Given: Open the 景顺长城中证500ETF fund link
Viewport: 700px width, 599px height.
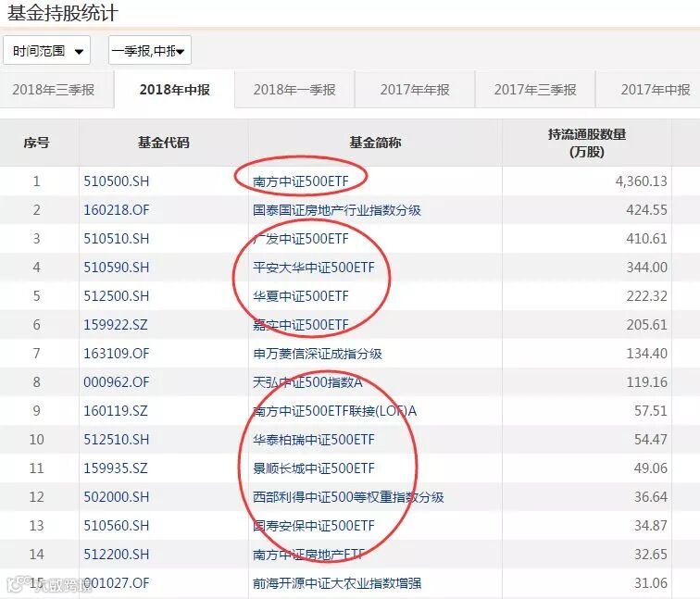Looking at the screenshot, I should (313, 468).
